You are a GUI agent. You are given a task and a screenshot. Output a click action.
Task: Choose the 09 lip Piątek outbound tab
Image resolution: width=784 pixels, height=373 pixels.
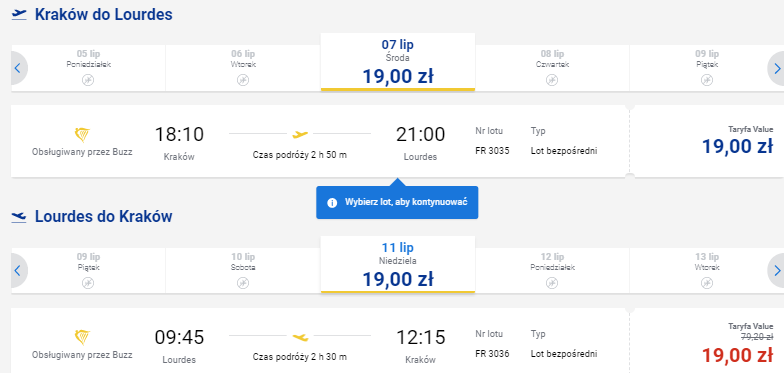tap(706, 68)
